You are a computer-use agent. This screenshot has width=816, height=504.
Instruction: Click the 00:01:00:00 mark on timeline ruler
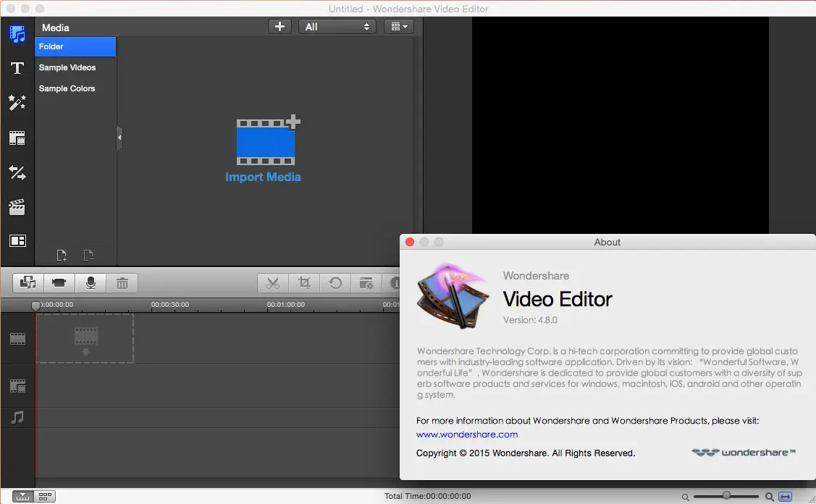click(286, 305)
